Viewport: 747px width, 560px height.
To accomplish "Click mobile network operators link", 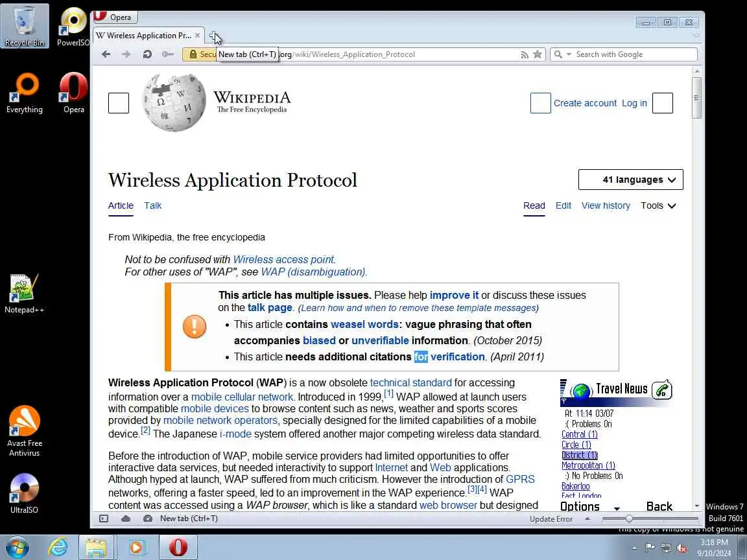I will 220,421.
